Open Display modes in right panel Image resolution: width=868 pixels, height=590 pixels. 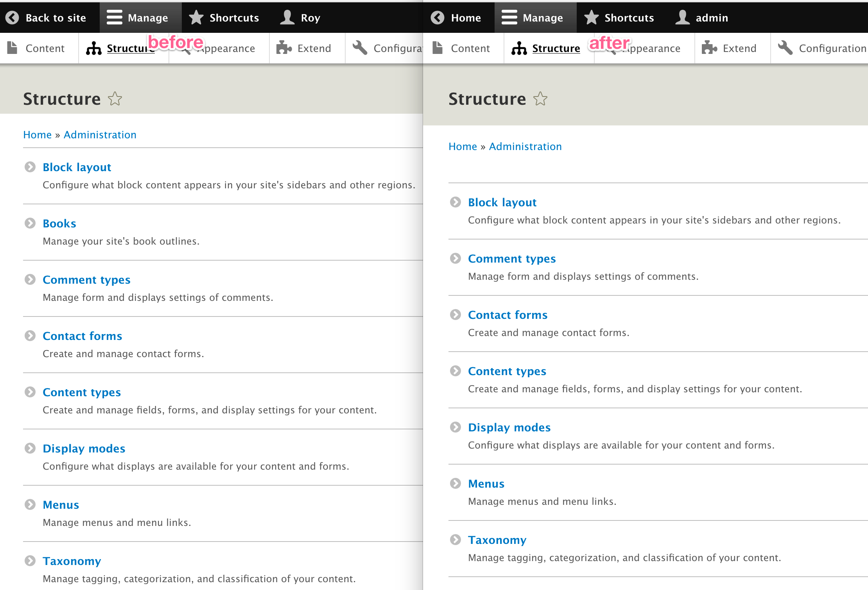[x=509, y=427]
